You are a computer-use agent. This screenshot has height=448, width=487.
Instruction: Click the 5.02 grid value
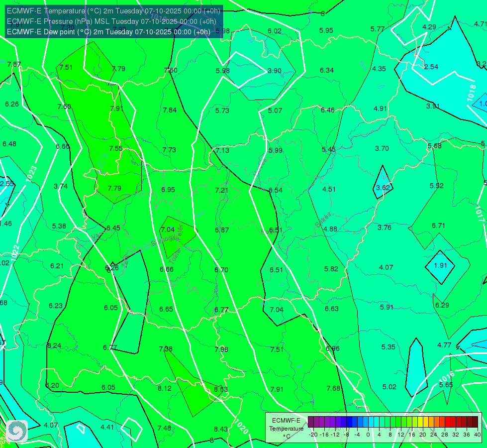(x=389, y=387)
